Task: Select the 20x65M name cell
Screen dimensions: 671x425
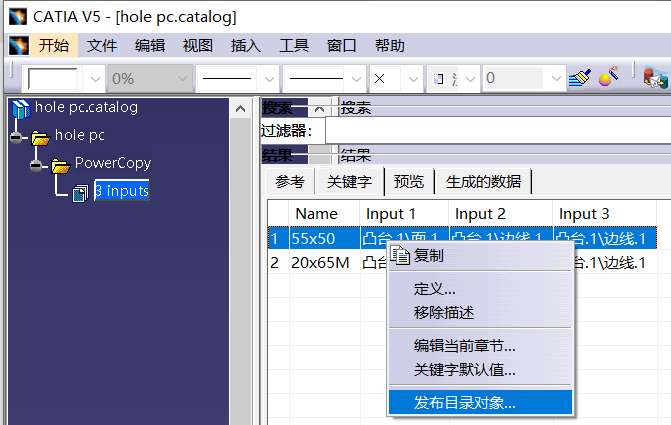Action: (324, 262)
